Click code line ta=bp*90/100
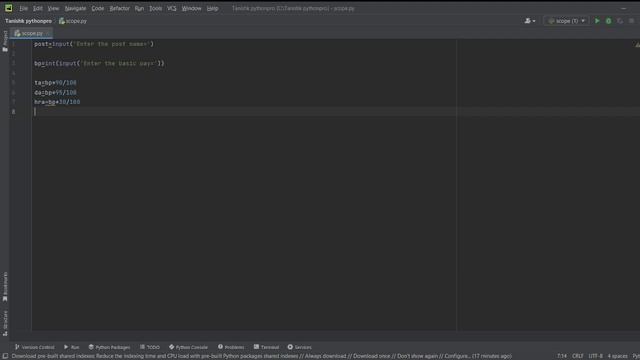The height and width of the screenshot is (360, 640). tap(55, 82)
